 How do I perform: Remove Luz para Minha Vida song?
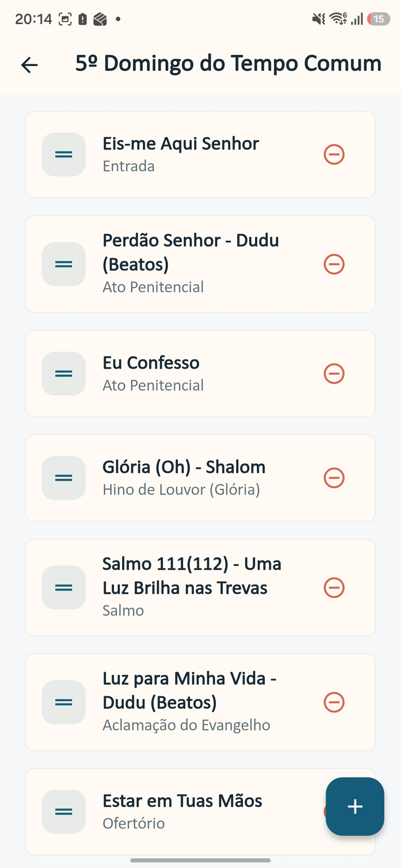[334, 702]
